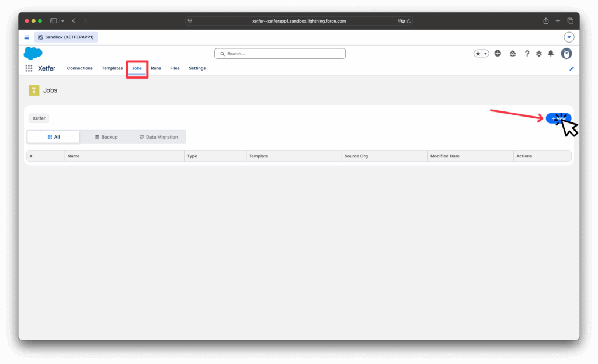View the notifications bell
598x364 pixels.
551,53
